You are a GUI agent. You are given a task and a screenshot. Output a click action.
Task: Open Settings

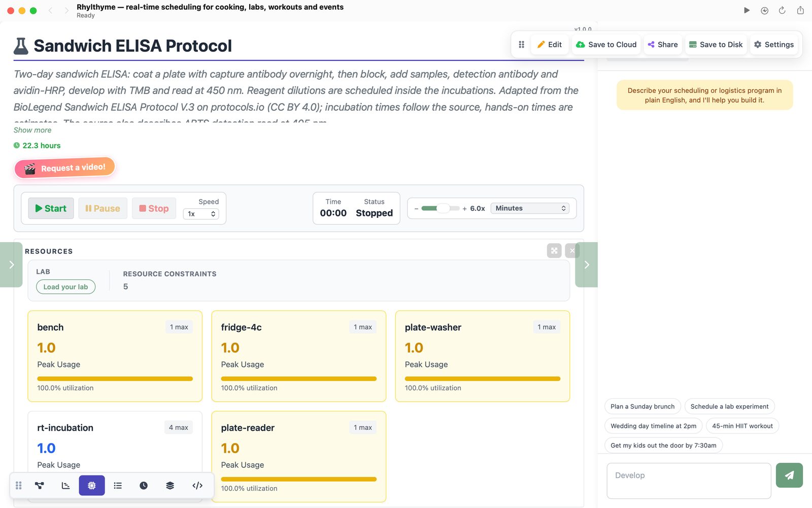[x=774, y=45]
